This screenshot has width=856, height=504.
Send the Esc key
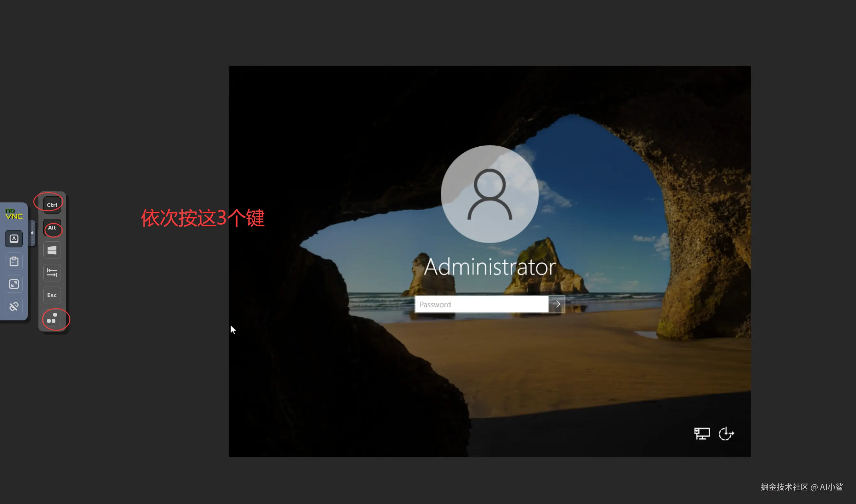coord(52,295)
